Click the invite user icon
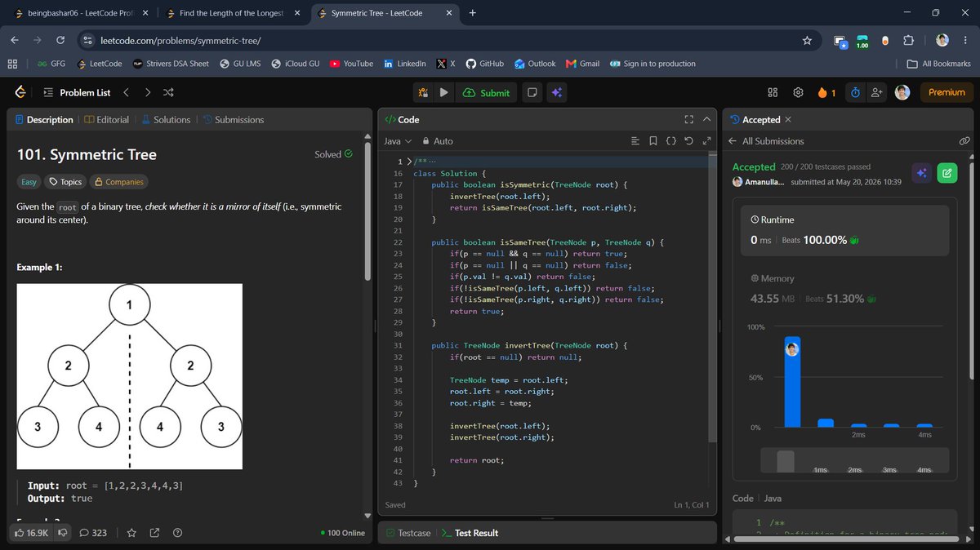The height and width of the screenshot is (550, 980). pos(877,93)
